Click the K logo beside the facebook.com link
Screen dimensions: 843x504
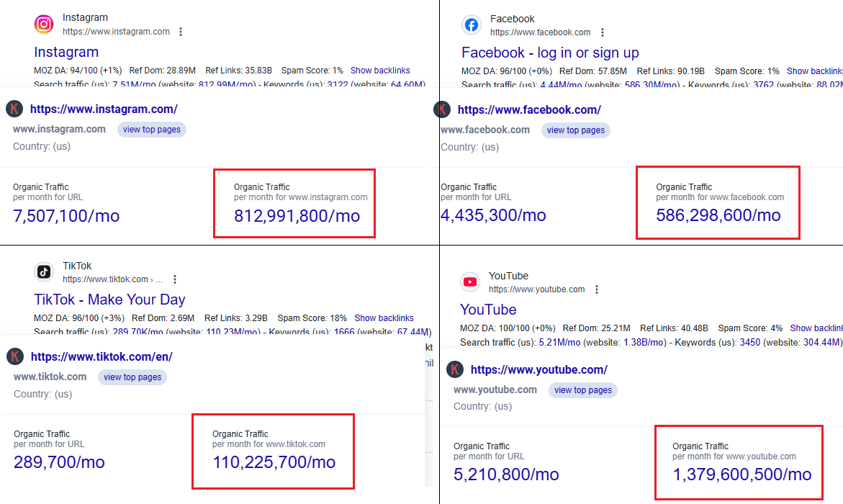coord(442,109)
